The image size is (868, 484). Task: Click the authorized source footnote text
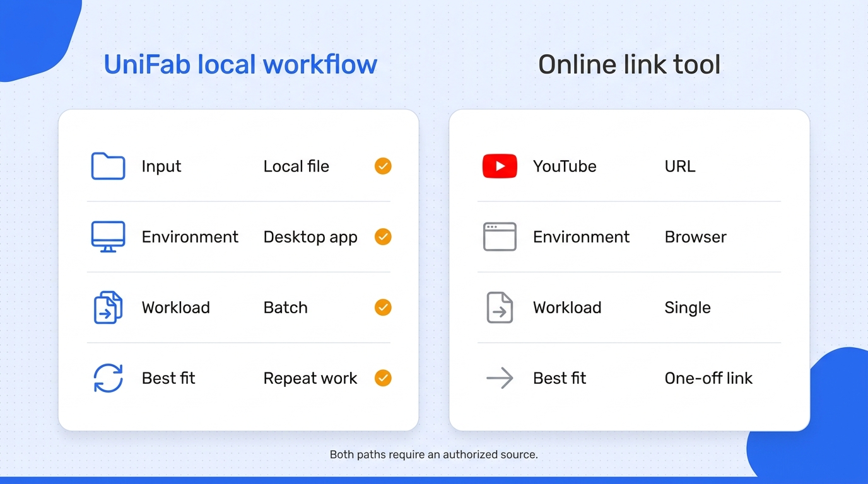(x=434, y=454)
